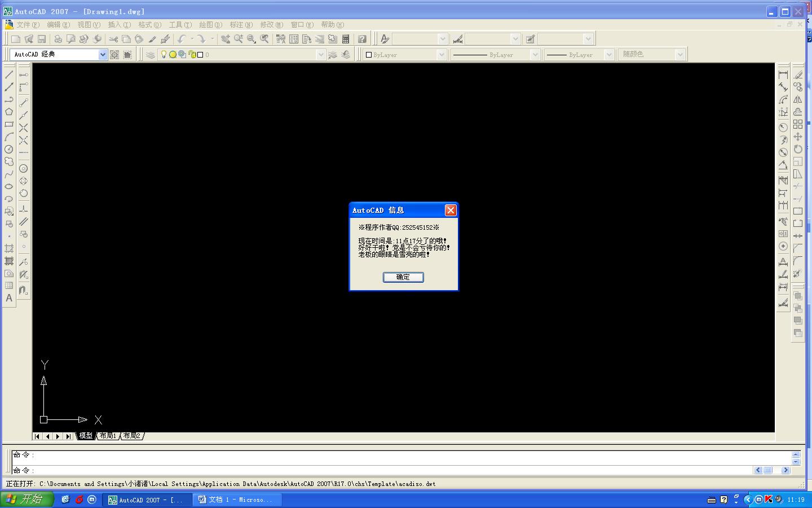Click the Text Style icon
812x508 pixels.
pyautogui.click(x=385, y=39)
